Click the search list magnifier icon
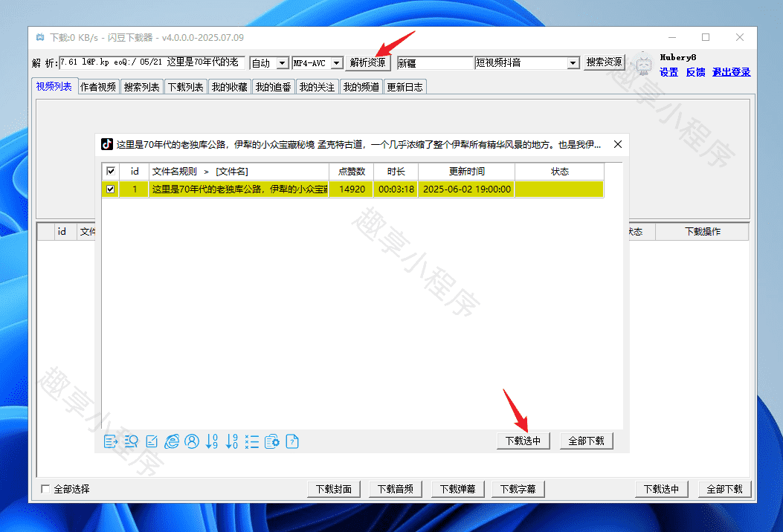Image resolution: width=783 pixels, height=532 pixels. coord(132,441)
